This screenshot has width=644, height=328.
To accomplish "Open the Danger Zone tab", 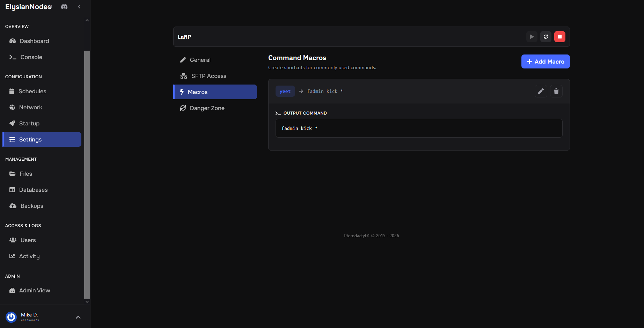I will tap(215, 108).
